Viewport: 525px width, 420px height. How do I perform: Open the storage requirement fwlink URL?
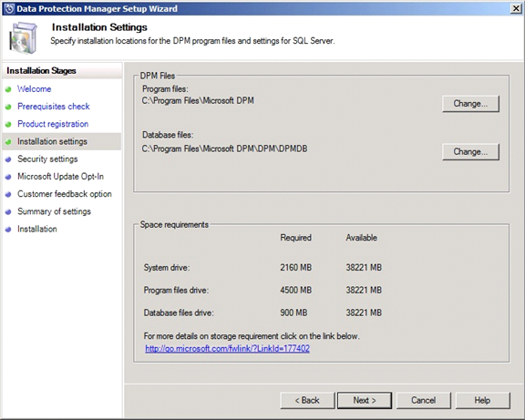click(227, 348)
